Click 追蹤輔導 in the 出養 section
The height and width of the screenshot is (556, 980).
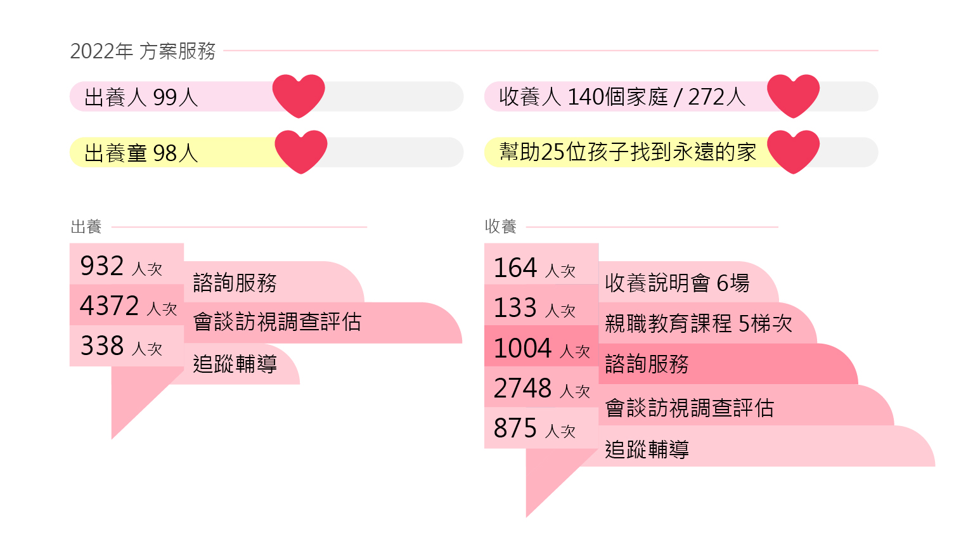coord(235,364)
